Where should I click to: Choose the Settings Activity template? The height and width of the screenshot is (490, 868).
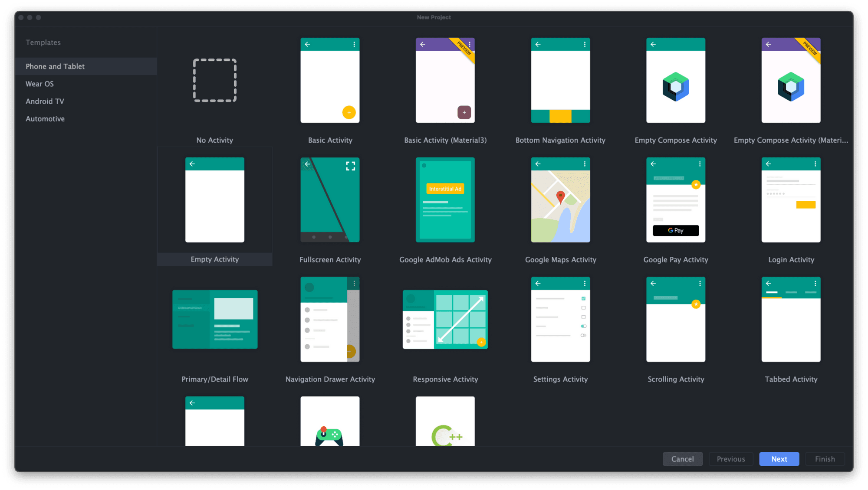tap(560, 319)
